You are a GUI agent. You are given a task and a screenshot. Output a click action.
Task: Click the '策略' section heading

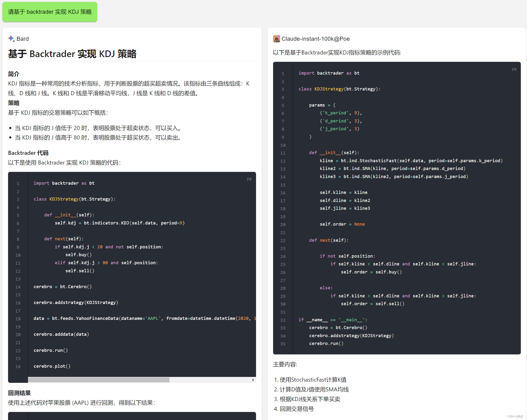click(14, 103)
